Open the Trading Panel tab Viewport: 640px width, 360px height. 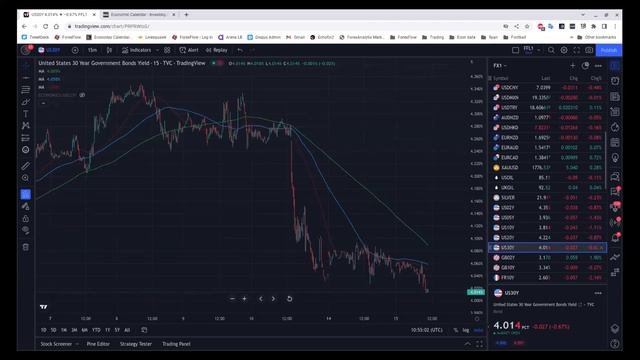coord(176,344)
